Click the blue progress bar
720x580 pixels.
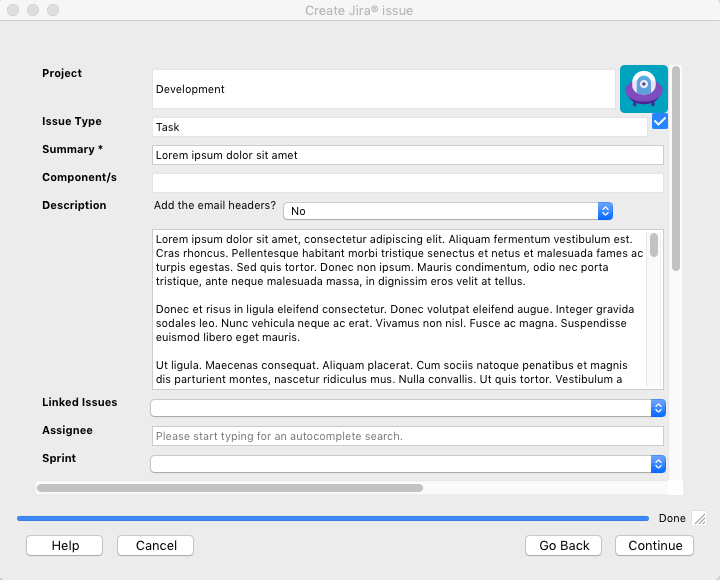coord(332,518)
